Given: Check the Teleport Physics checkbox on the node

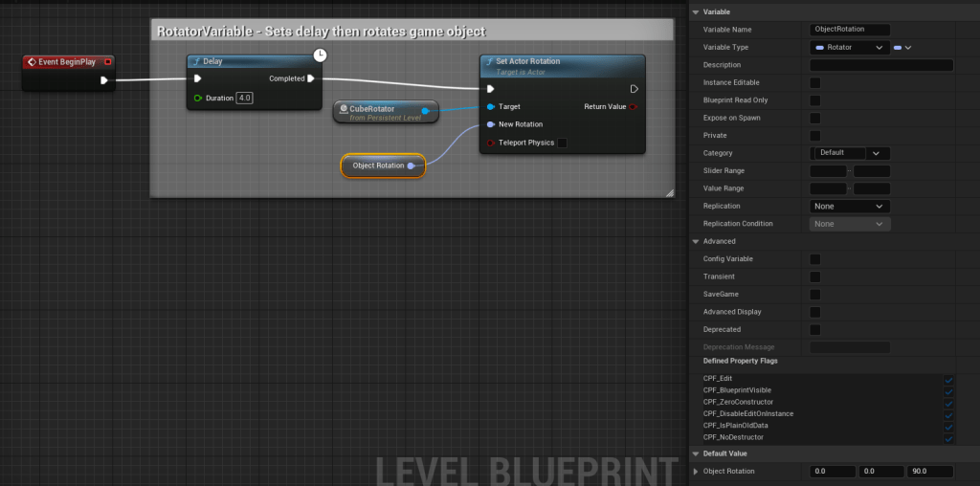Looking at the screenshot, I should 562,143.
